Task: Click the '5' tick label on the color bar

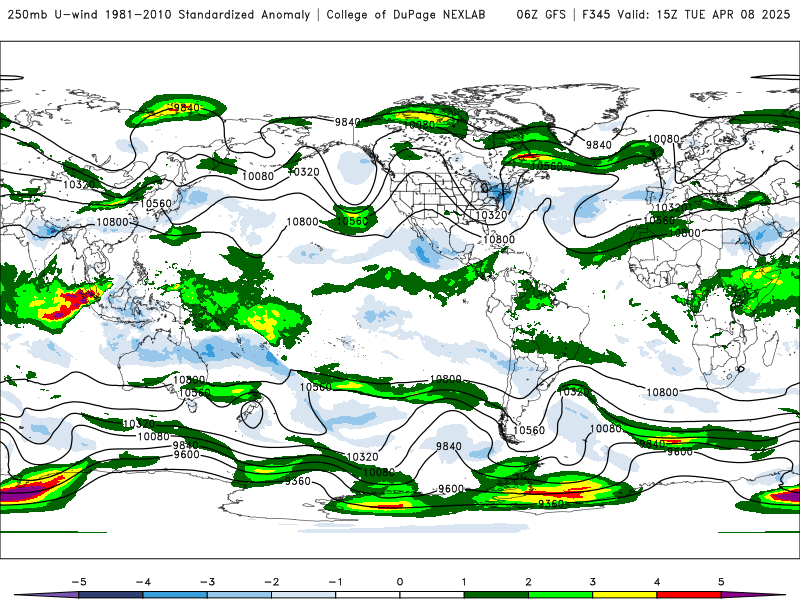Action: [x=721, y=582]
